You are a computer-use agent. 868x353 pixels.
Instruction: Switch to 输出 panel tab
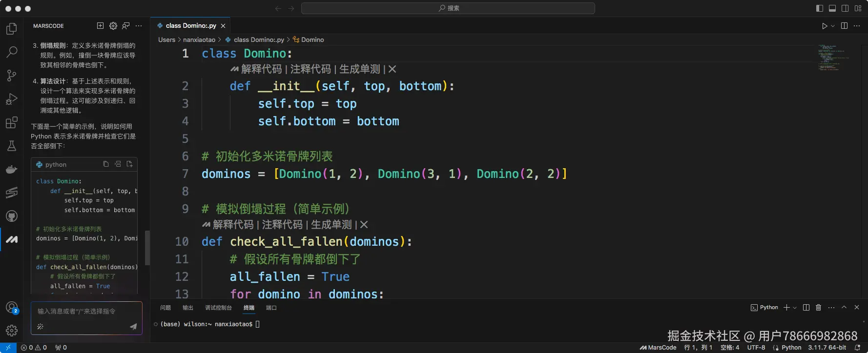click(188, 308)
